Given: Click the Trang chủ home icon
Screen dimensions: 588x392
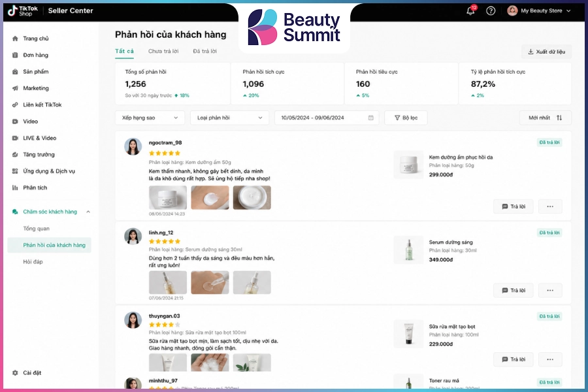Looking at the screenshot, I should tap(15, 39).
